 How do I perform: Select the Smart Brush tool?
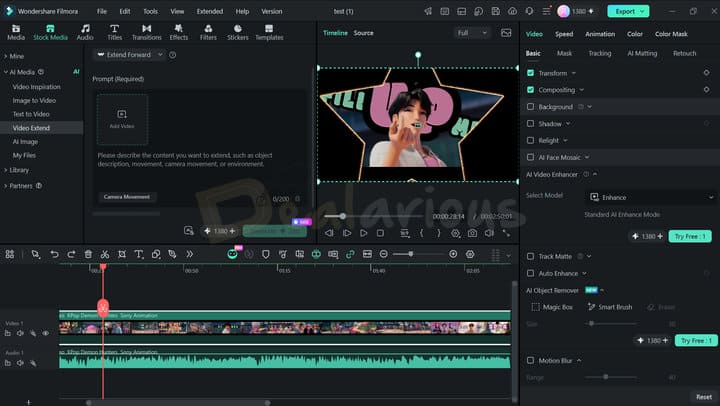click(x=610, y=307)
